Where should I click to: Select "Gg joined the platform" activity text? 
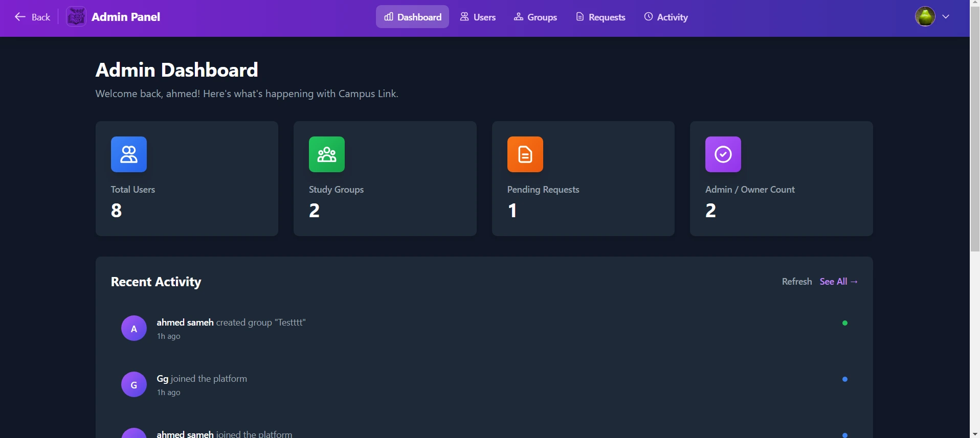tap(202, 379)
